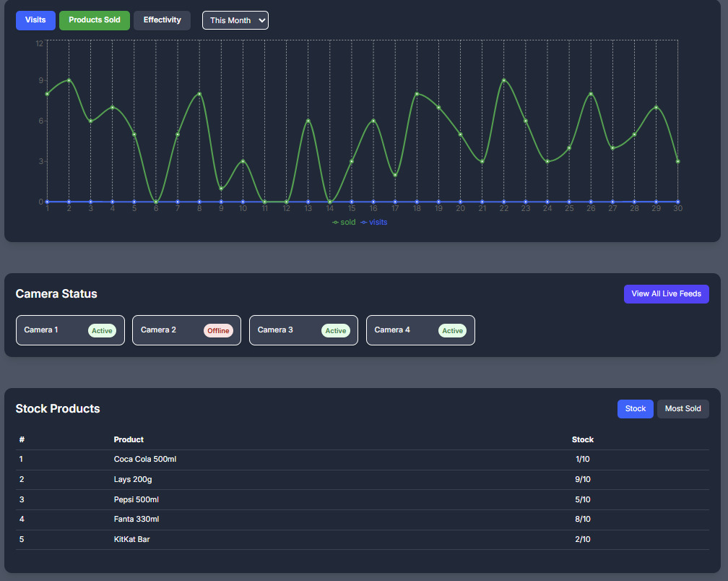Image resolution: width=728 pixels, height=581 pixels.
Task: Toggle the Products Sold series button
Action: pyautogui.click(x=95, y=20)
